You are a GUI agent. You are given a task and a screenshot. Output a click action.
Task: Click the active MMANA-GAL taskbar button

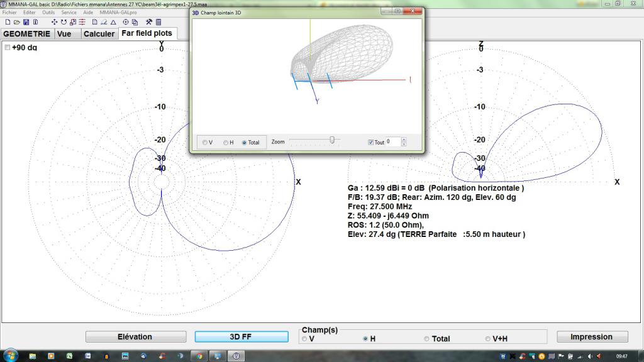point(236,356)
